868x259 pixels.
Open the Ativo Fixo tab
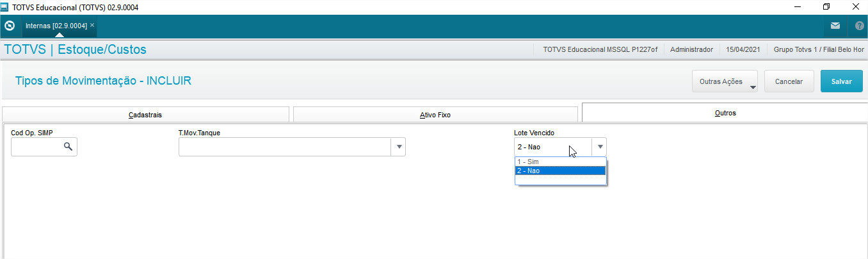coord(435,115)
